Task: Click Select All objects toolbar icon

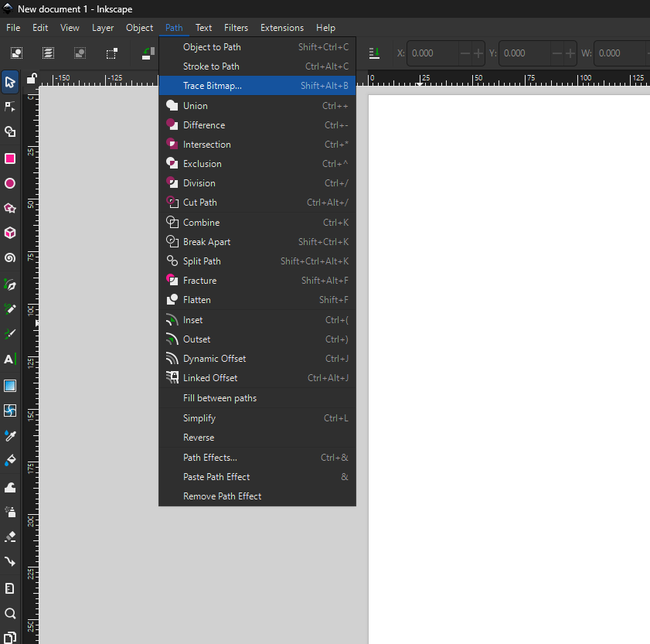Action: (x=16, y=53)
